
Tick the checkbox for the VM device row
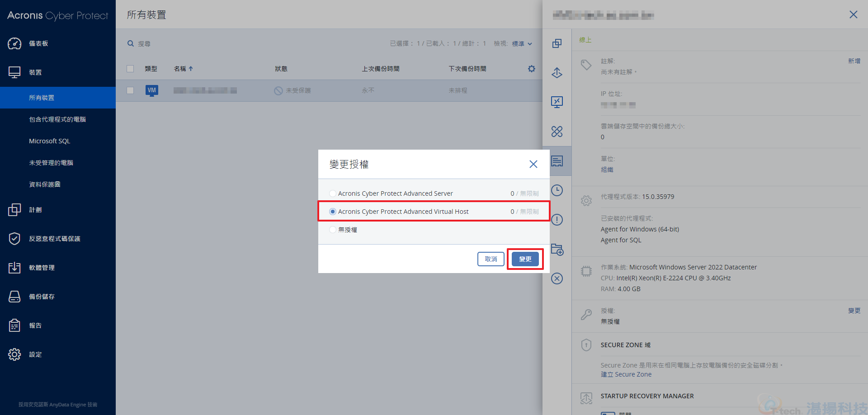coord(130,90)
